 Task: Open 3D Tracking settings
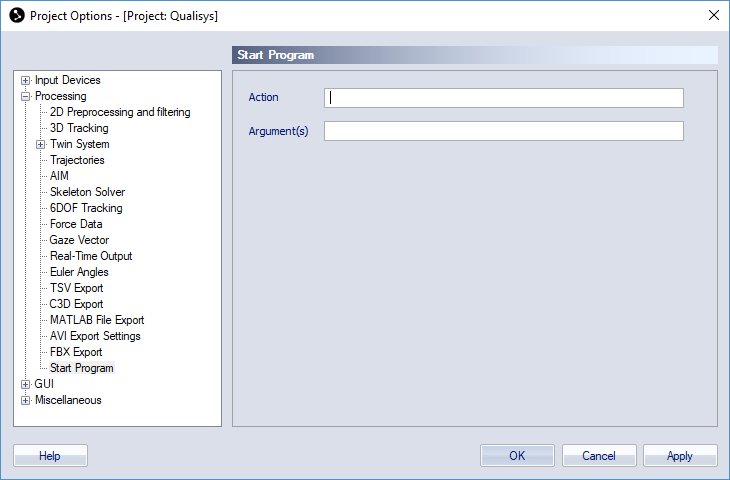tap(79, 128)
